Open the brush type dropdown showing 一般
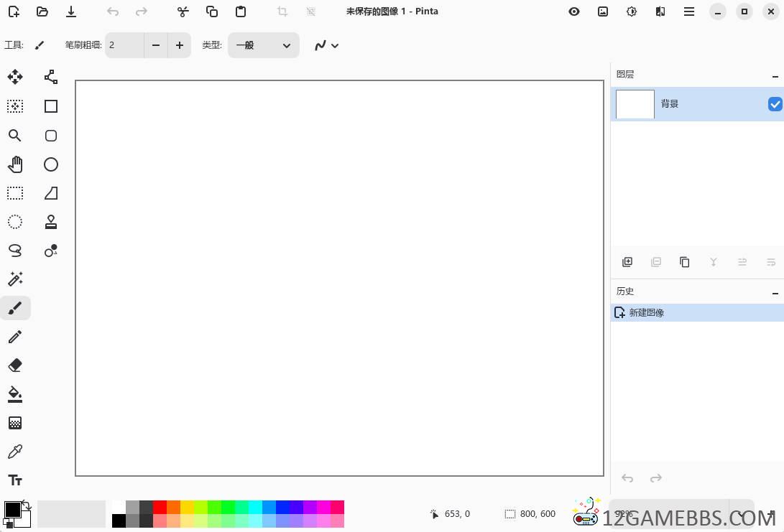The image size is (784, 532). (264, 45)
